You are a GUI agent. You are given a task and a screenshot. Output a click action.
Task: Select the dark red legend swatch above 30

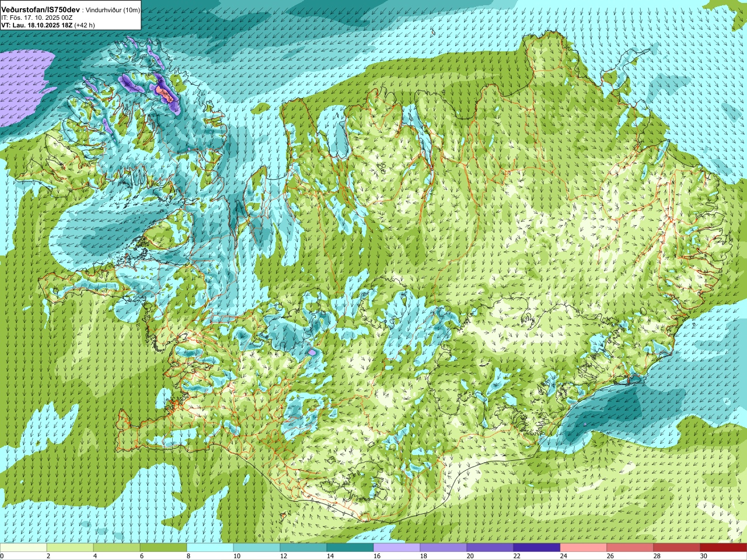724,548
